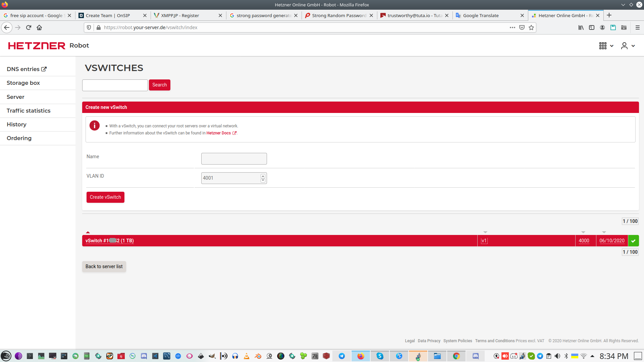This screenshot has width=644, height=362.
Task: Sort by date column arrow
Action: pyautogui.click(x=604, y=232)
